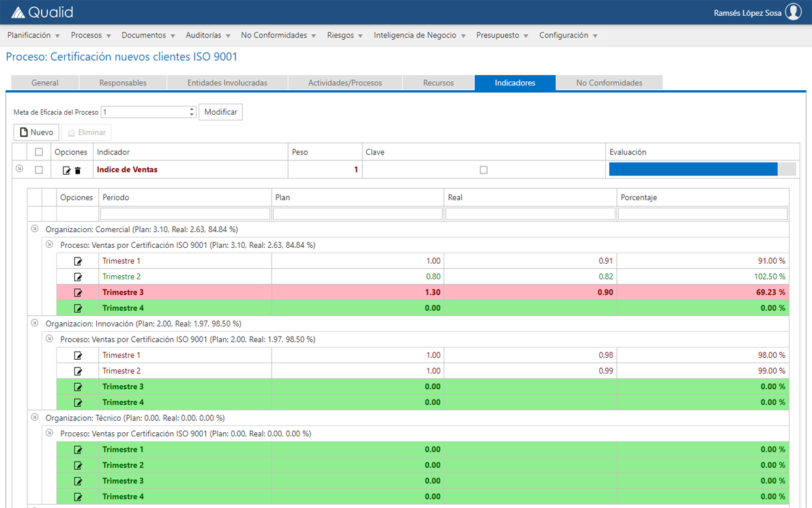Collapse the Organizacion: Comercial group
The height and width of the screenshot is (508, 812).
pos(34,229)
